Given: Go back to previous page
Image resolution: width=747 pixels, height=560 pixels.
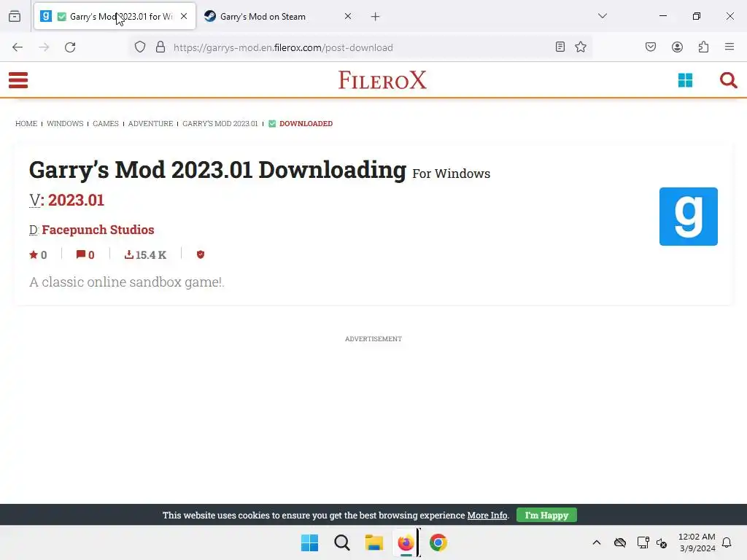Looking at the screenshot, I should click(x=18, y=47).
